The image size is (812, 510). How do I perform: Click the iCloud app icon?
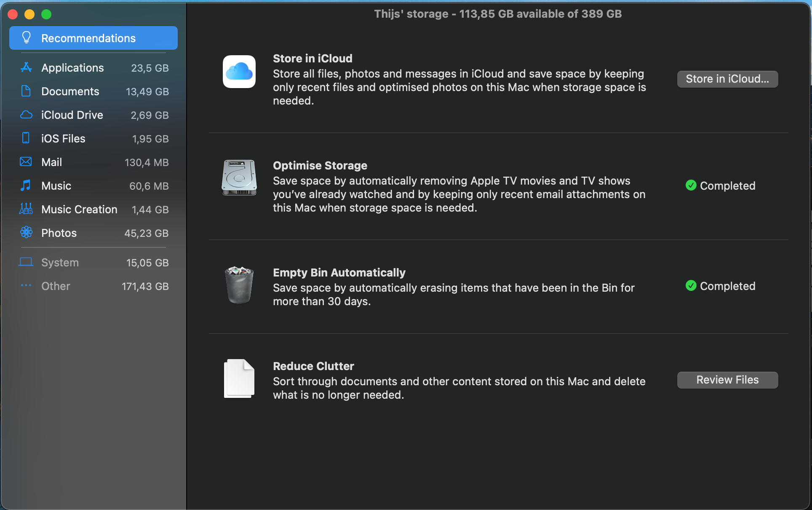[x=239, y=72]
